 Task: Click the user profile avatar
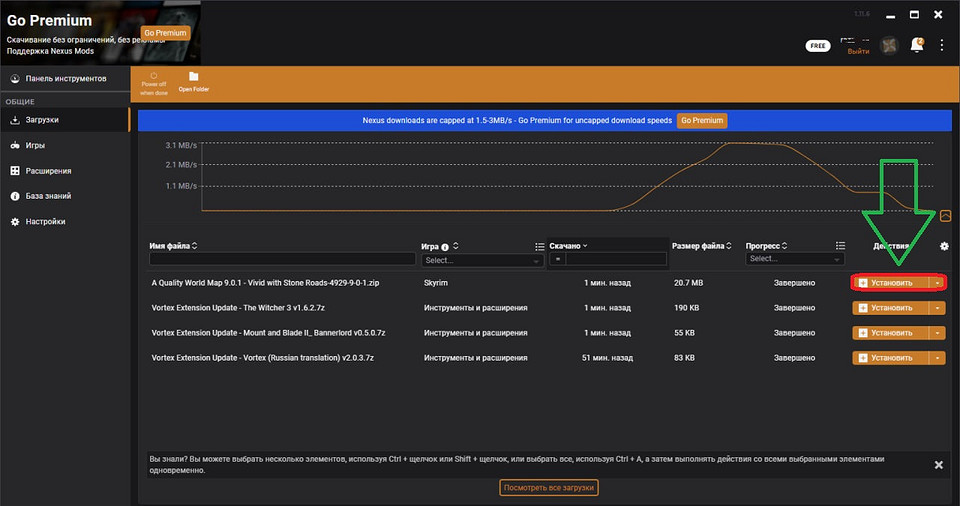coord(888,45)
